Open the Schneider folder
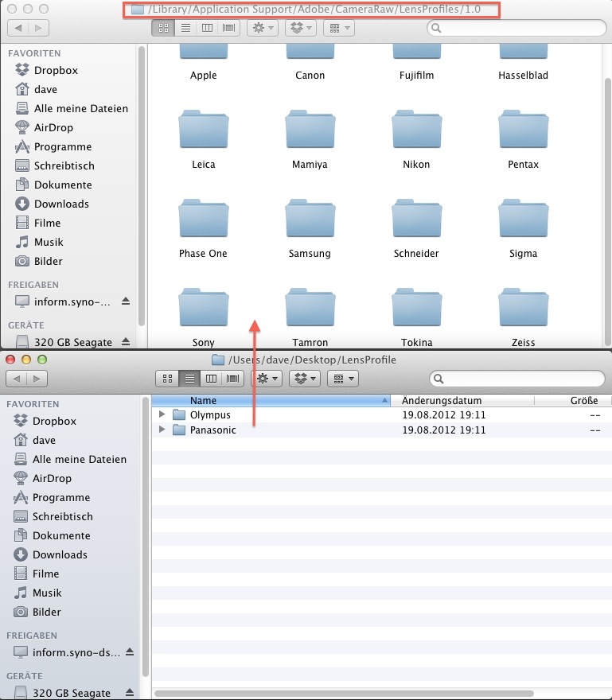Image resolution: width=612 pixels, height=700 pixels. pos(417,219)
